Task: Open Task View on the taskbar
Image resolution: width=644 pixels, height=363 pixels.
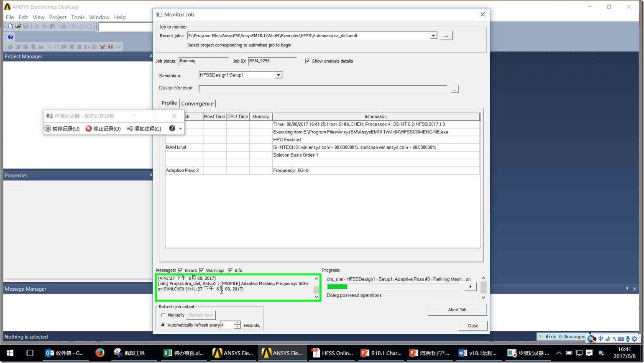Action: 30,353
